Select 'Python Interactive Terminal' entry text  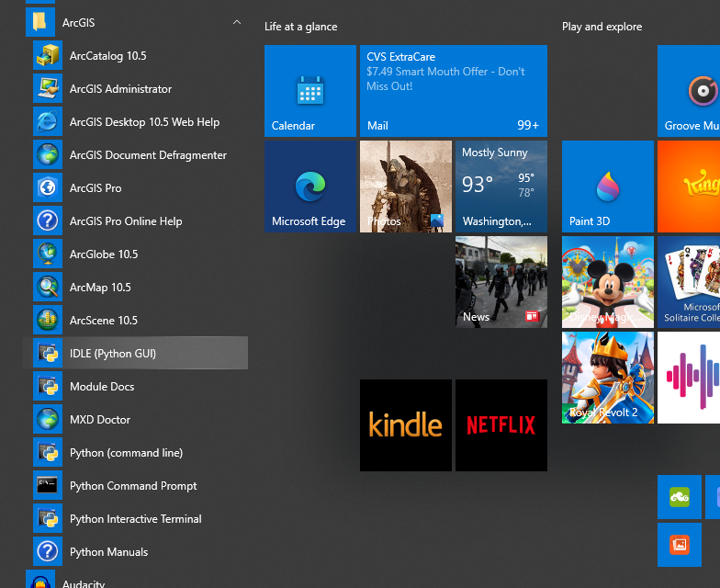point(136,518)
